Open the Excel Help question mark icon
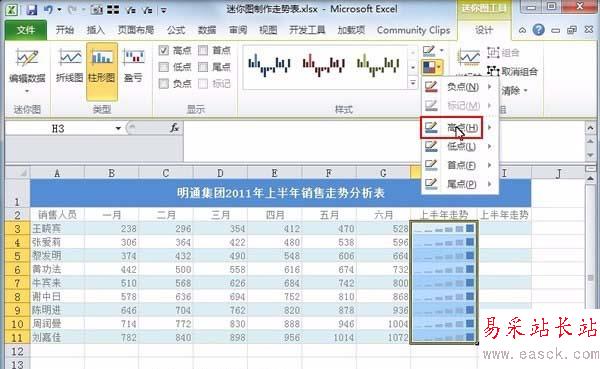Screen dimensions: 600x369 [538, 30]
